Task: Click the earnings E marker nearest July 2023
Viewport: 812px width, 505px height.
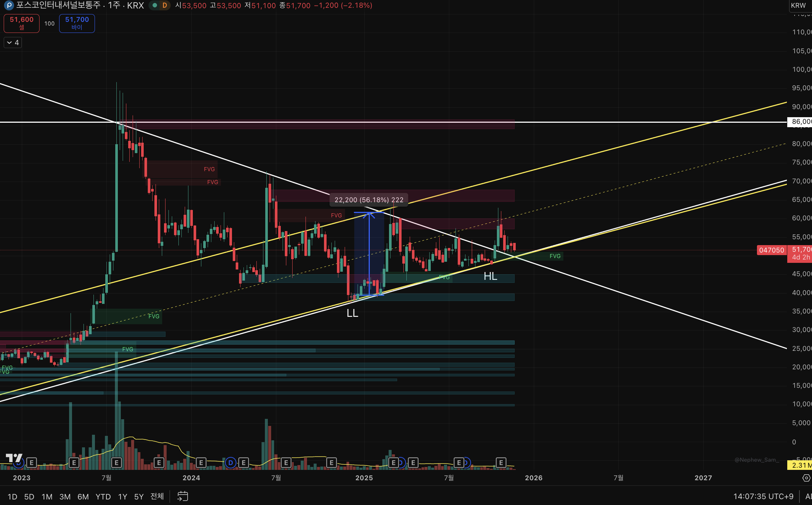Action: [x=116, y=462]
